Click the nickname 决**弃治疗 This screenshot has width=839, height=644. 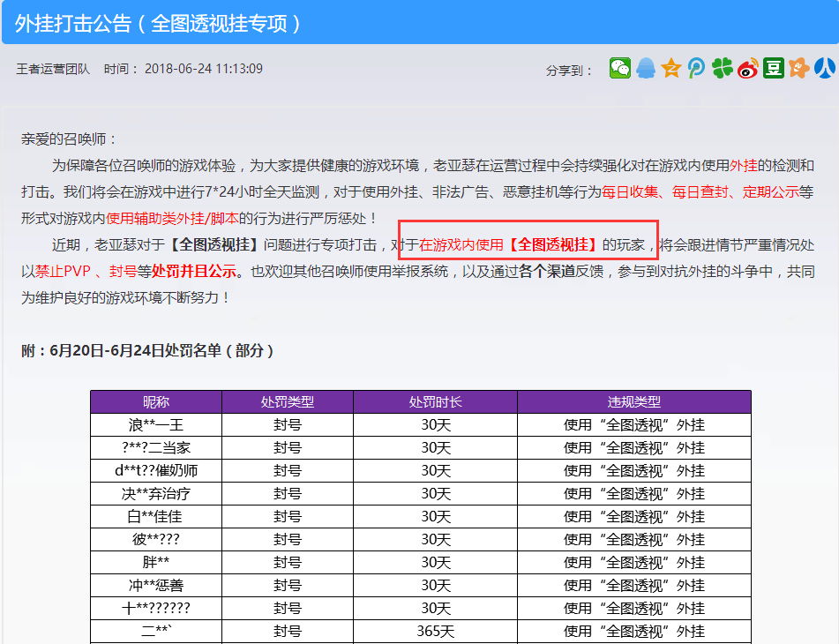point(155,494)
